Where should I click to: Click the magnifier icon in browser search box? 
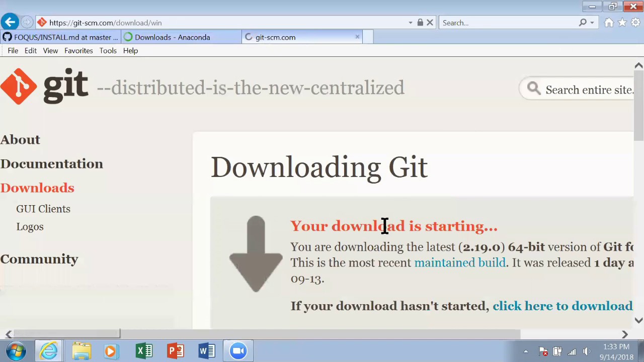[x=583, y=23]
